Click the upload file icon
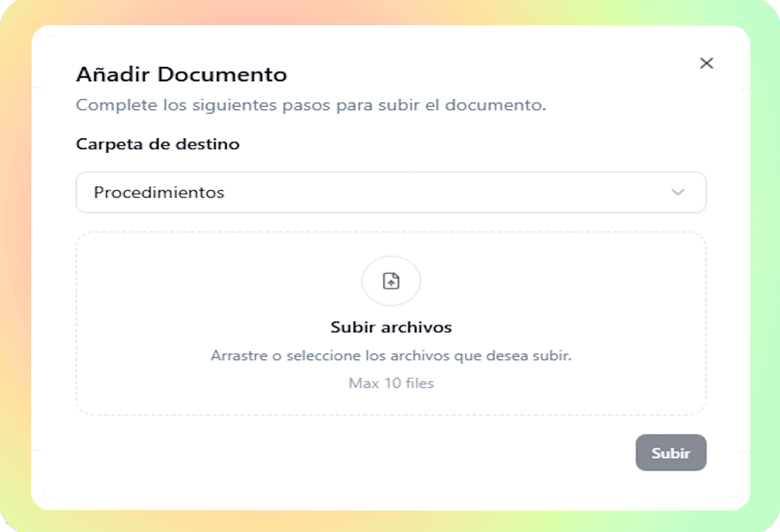780x532 pixels. (391, 281)
